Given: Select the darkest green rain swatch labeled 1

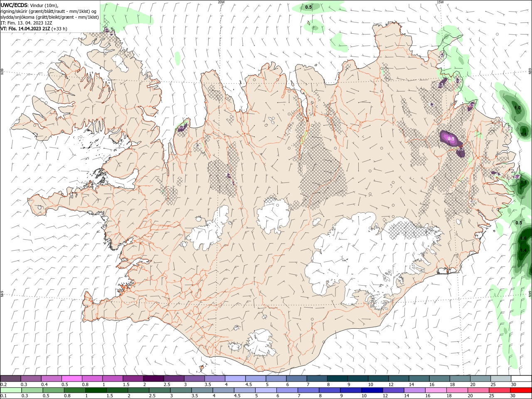Looking at the screenshot, I should click(x=96, y=390).
